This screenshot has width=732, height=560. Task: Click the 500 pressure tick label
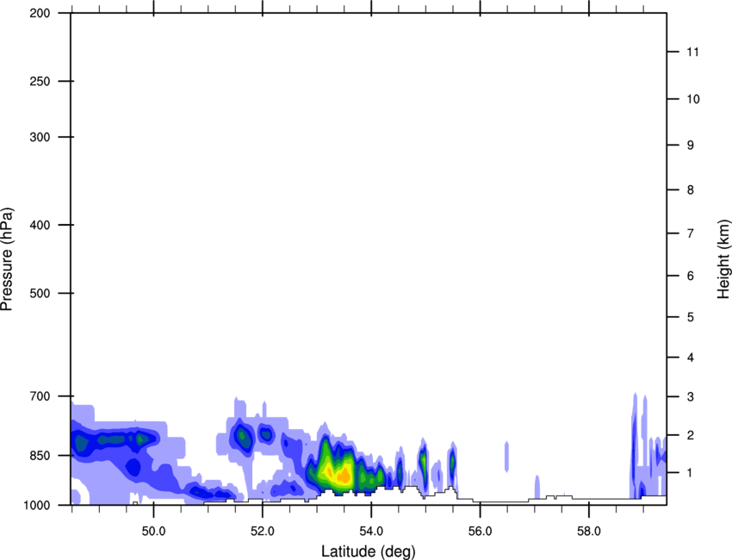click(x=40, y=293)
